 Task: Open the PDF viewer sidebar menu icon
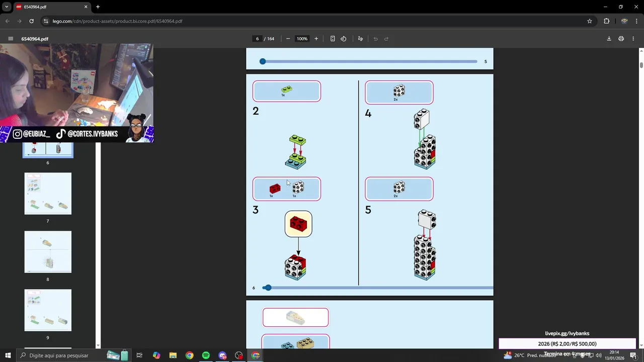tap(11, 39)
